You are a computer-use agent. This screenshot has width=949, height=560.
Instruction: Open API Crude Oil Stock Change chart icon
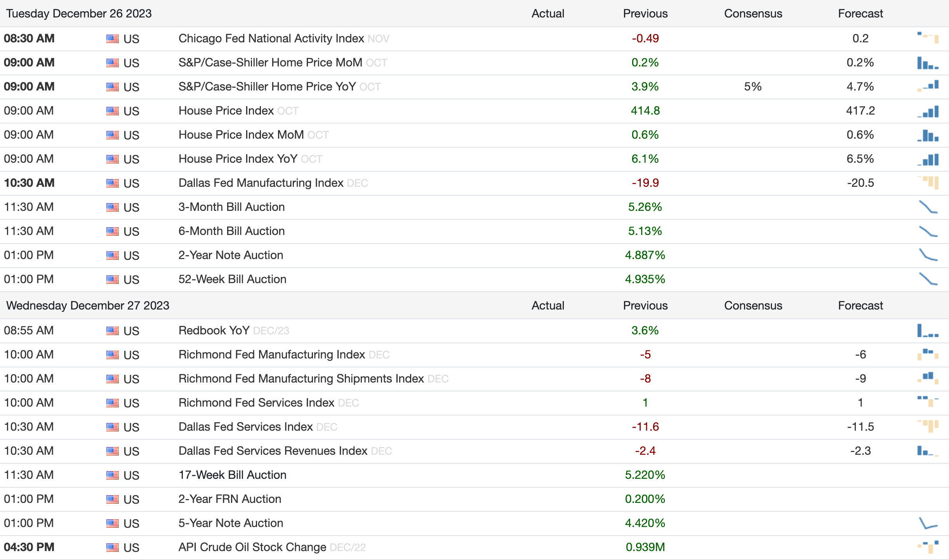(x=928, y=547)
